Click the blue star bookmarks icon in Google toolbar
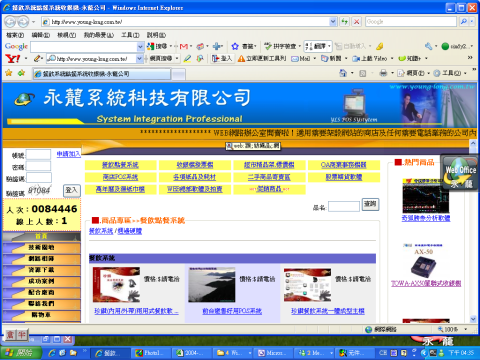 pyautogui.click(x=235, y=46)
